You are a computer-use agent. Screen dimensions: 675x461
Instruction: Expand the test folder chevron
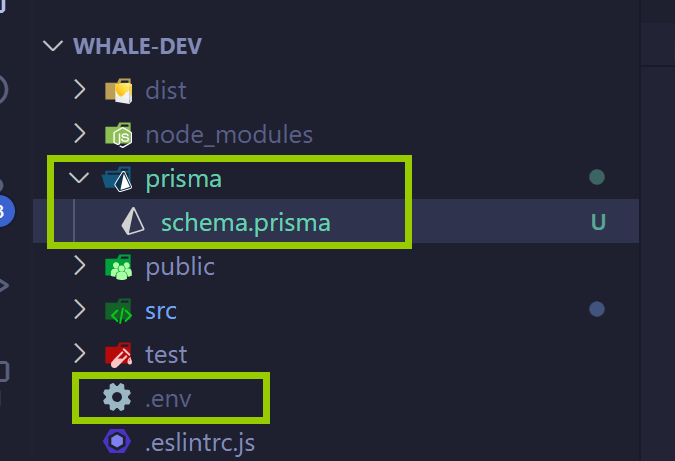coord(80,355)
